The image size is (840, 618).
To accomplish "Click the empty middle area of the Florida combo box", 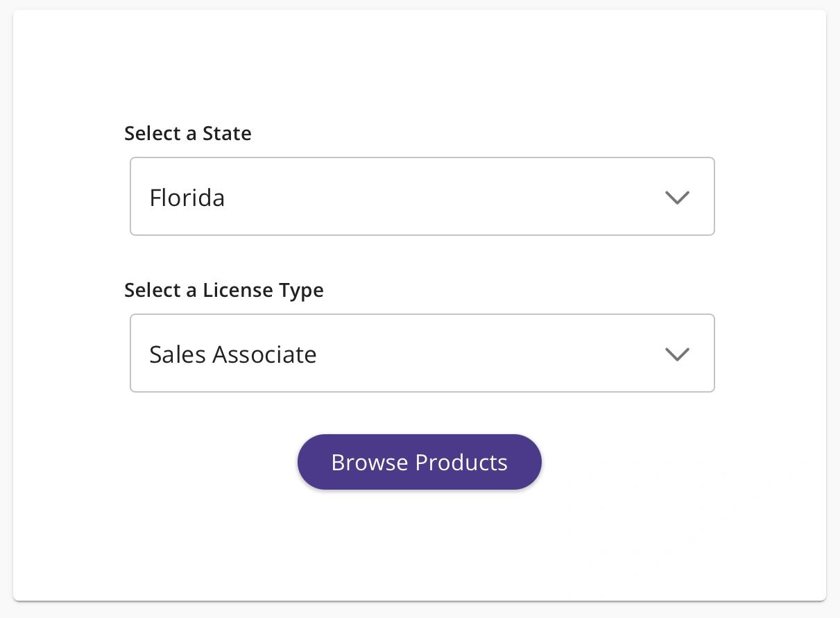I will pos(444,196).
